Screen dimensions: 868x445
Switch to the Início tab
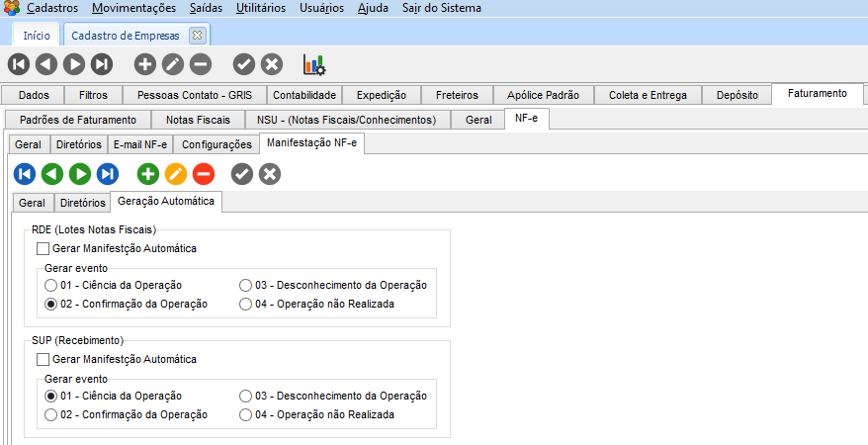37,35
